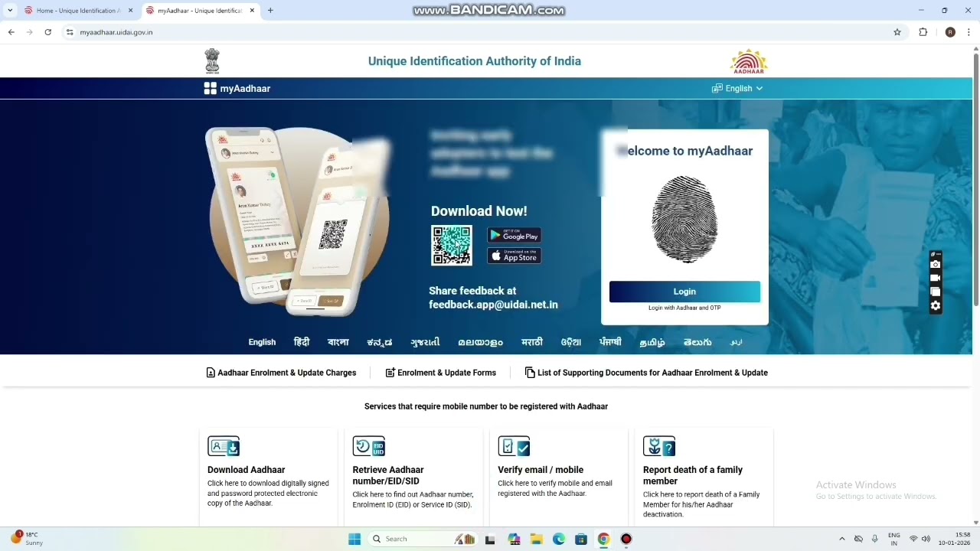980x551 pixels.
Task: Choose മലയാളം language option
Action: (x=481, y=342)
